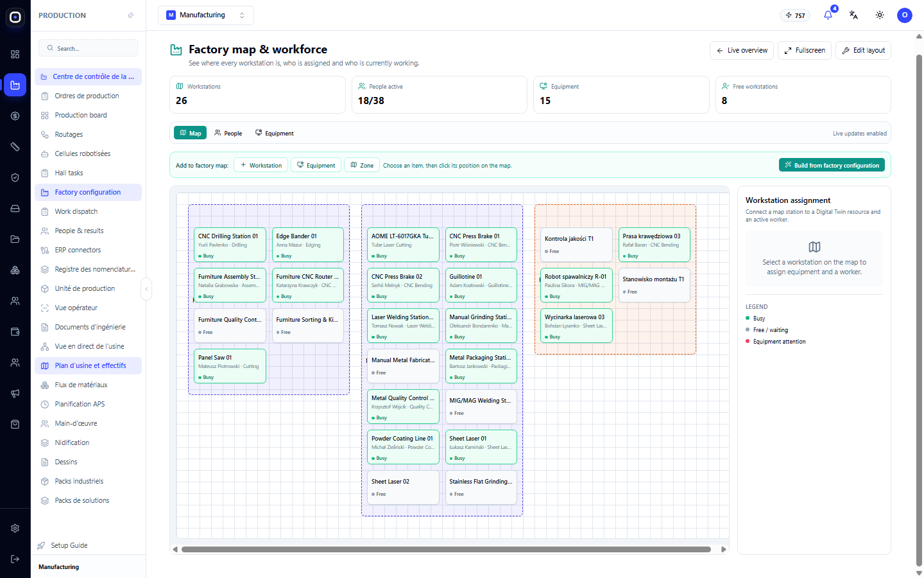Click the app logo at top left
Image resolution: width=924 pixels, height=578 pixels.
[x=15, y=17]
